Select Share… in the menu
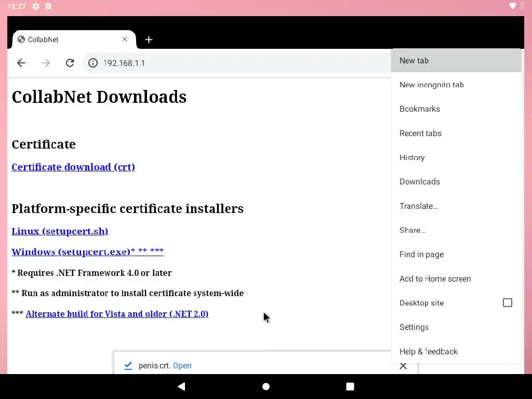The height and width of the screenshot is (399, 532). (x=456, y=230)
